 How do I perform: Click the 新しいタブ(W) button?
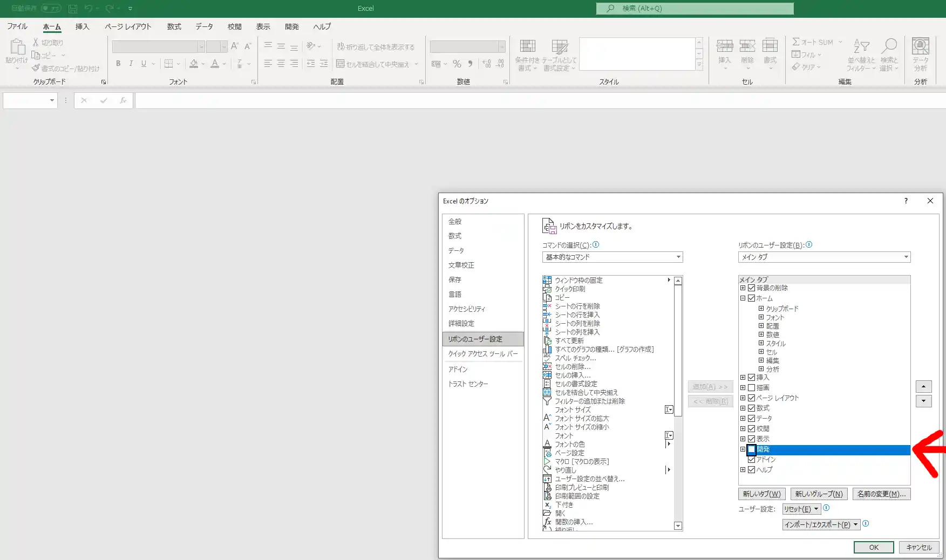pyautogui.click(x=761, y=494)
